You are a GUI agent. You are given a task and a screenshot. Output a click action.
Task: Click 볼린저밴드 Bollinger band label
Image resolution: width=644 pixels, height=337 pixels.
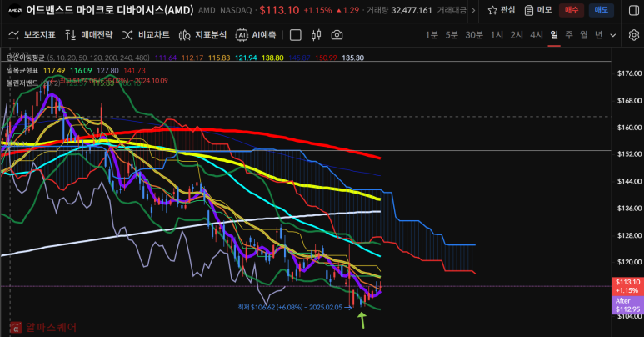pyautogui.click(x=22, y=83)
